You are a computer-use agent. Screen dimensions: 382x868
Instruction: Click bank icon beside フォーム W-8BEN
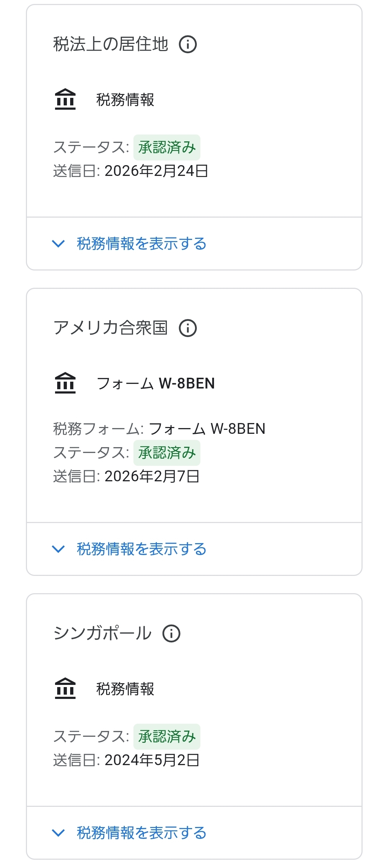pos(65,383)
